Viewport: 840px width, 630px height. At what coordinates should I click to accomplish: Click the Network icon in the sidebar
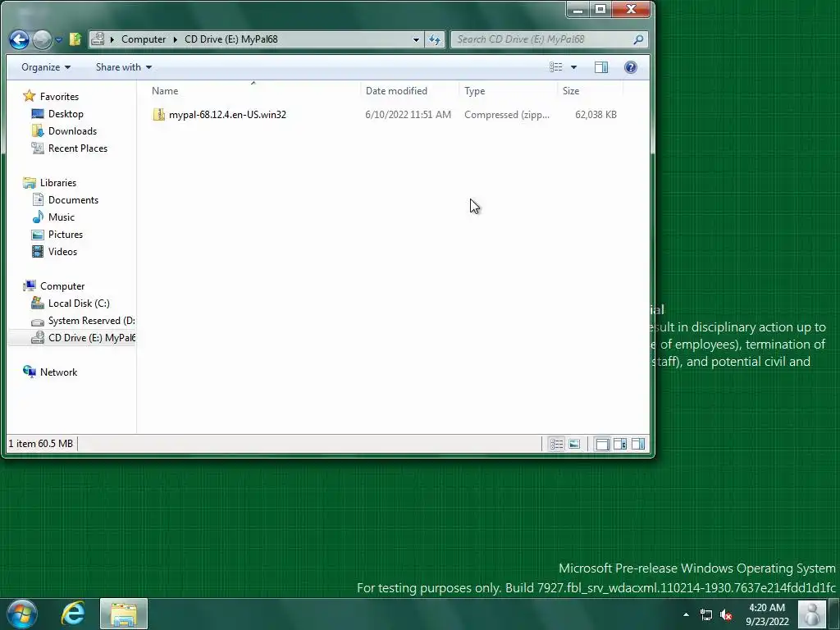tap(29, 372)
